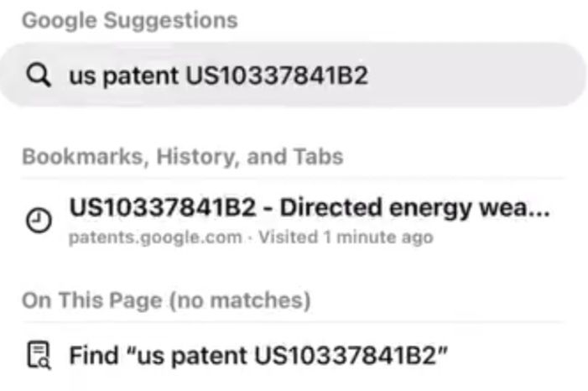Click the "Visited 1 minute ago" text
This screenshot has height=391, width=588.
346,237
